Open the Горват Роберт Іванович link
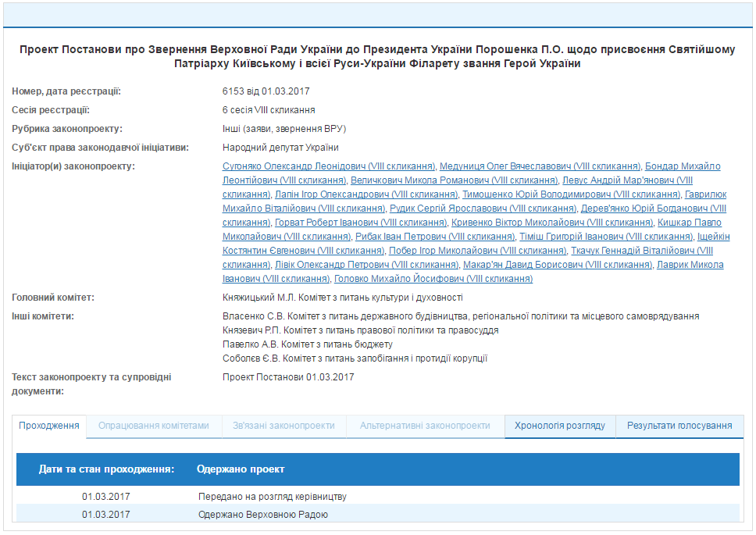Image resolution: width=756 pixels, height=535 pixels. tap(361, 223)
